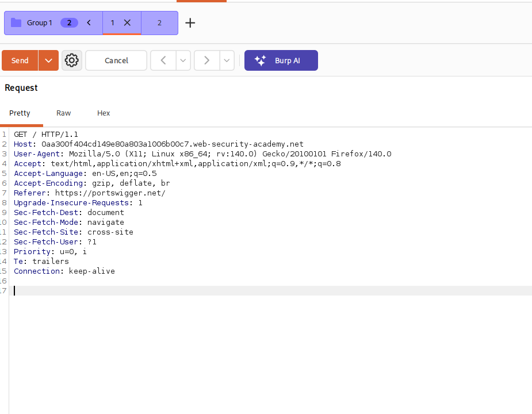Click the Group 1 folder icon
532x414 pixels.
click(16, 23)
